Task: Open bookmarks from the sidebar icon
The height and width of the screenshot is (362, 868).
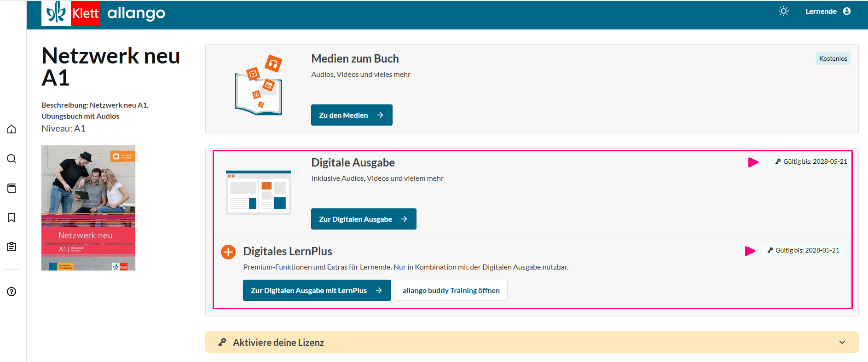Action: 12,218
